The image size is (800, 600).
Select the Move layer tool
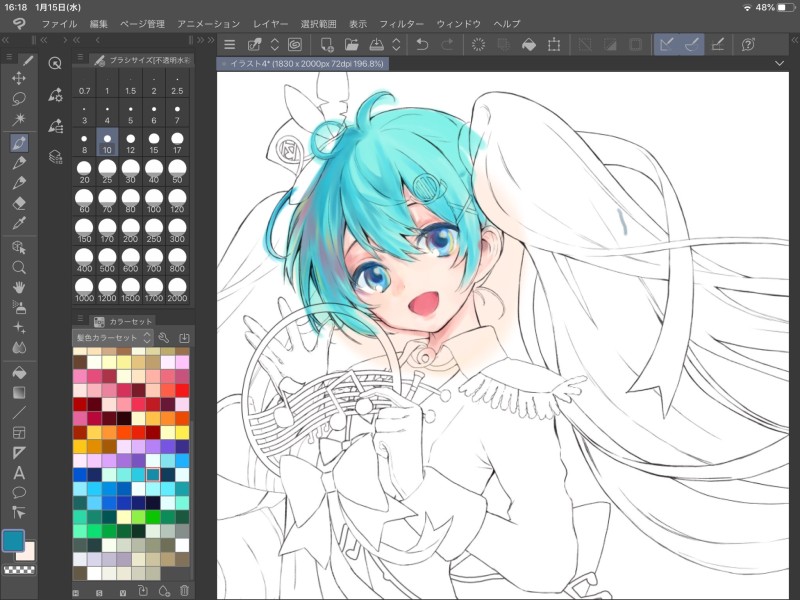click(x=19, y=78)
